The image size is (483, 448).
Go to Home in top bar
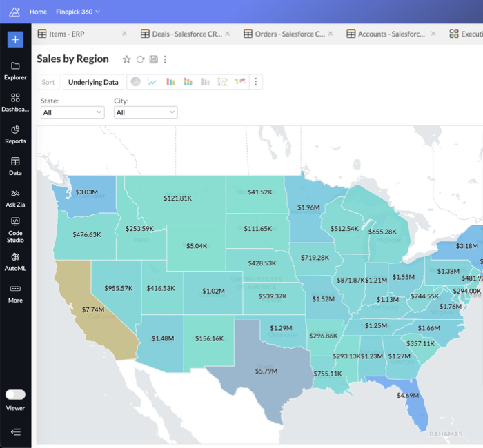pyautogui.click(x=39, y=12)
